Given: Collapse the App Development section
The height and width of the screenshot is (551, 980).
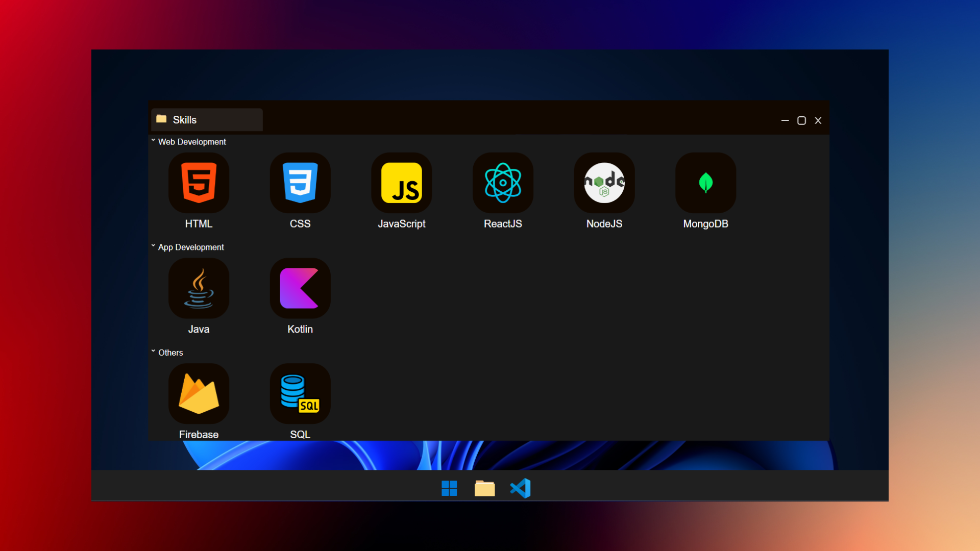Looking at the screenshot, I should (153, 246).
